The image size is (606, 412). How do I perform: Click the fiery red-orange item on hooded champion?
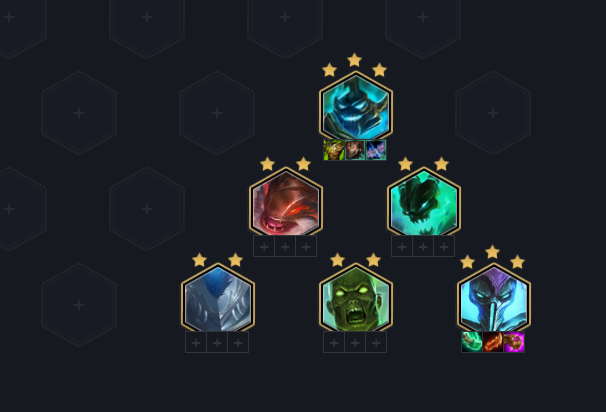point(493,342)
